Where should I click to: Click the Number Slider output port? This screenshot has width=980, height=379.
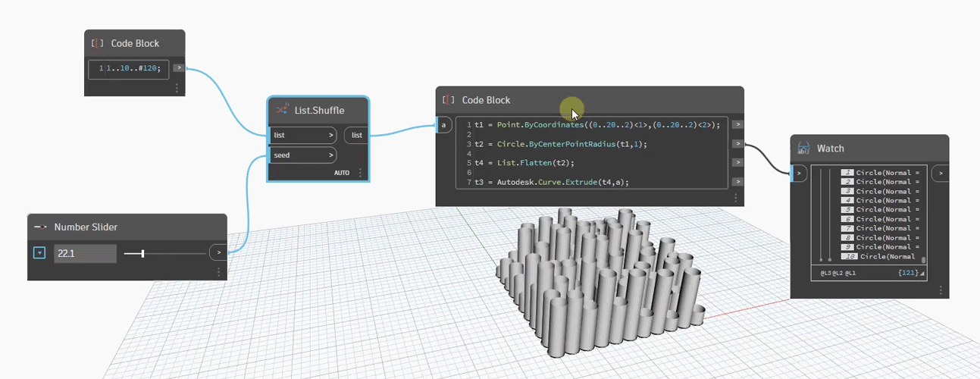point(218,252)
